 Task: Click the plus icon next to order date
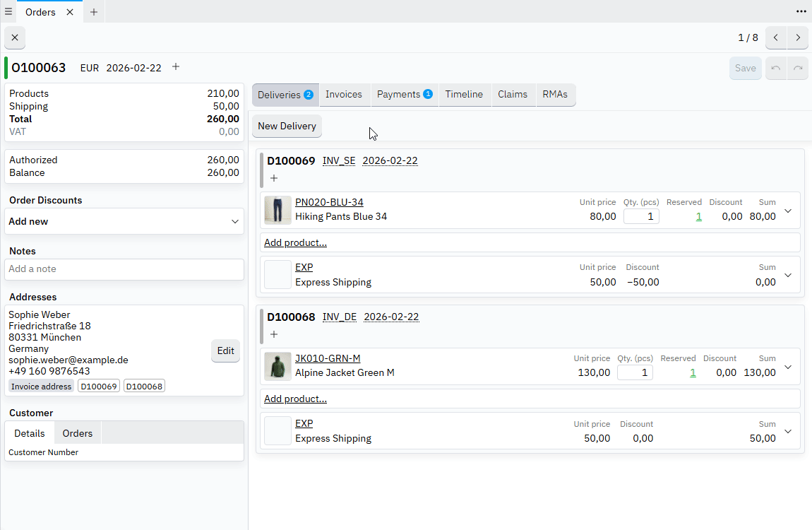(x=175, y=67)
